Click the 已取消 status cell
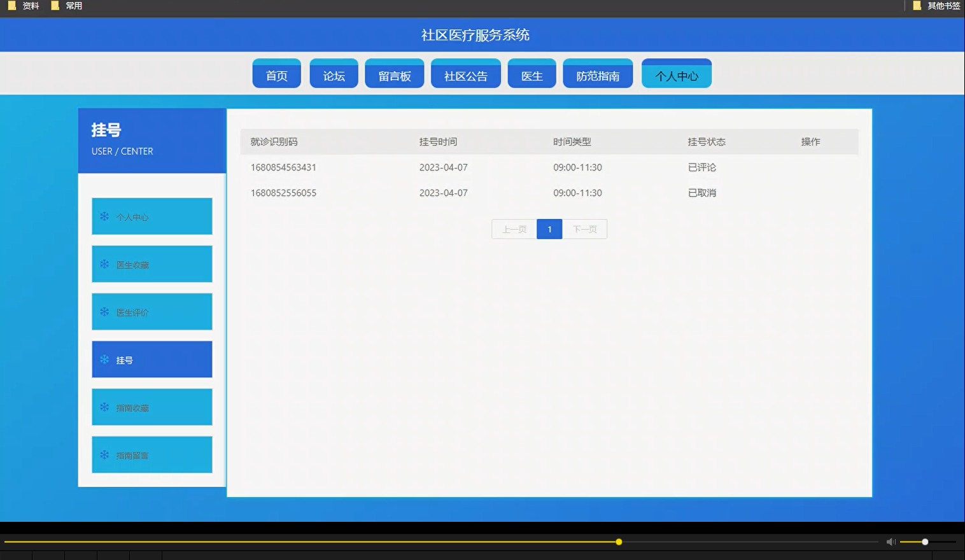965x560 pixels. pyautogui.click(x=702, y=193)
